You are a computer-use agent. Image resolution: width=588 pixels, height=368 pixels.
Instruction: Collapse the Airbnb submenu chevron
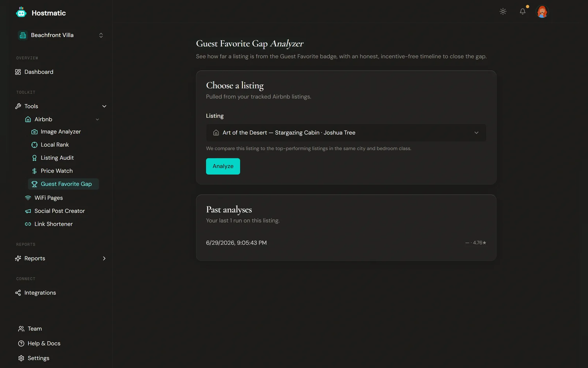[x=97, y=120]
